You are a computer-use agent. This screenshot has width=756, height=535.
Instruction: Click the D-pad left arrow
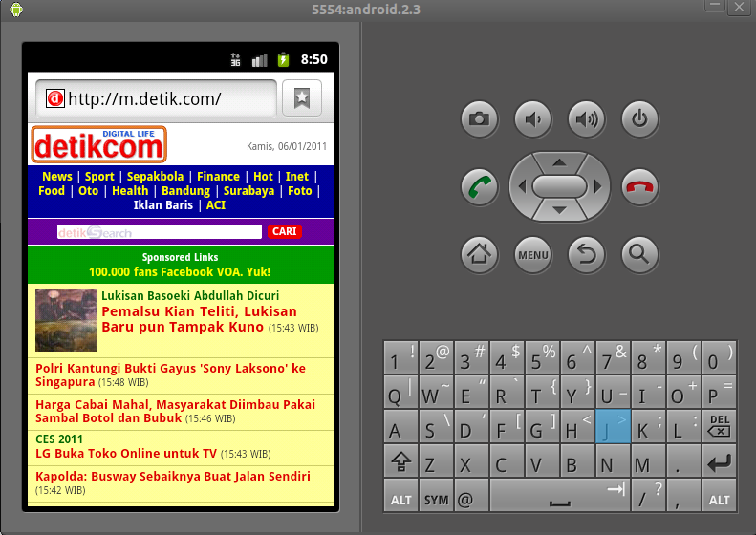[x=522, y=186]
